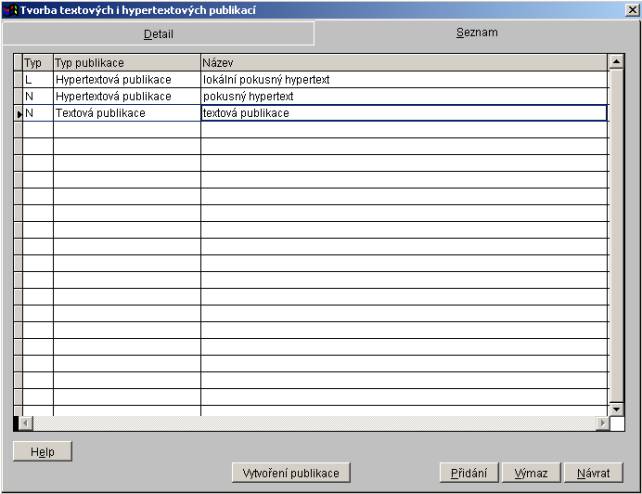Switch to the Seznam tab
The width and height of the screenshot is (642, 494).
[478, 33]
